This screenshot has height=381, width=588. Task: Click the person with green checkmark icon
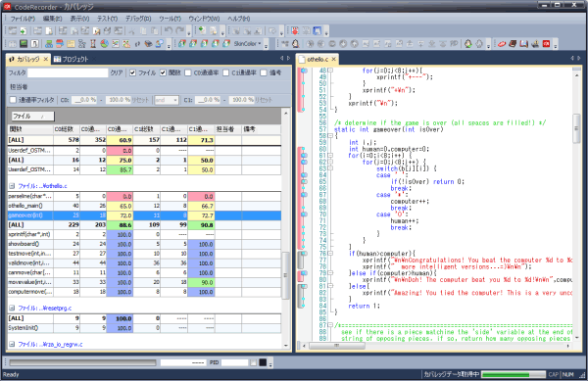[468, 44]
